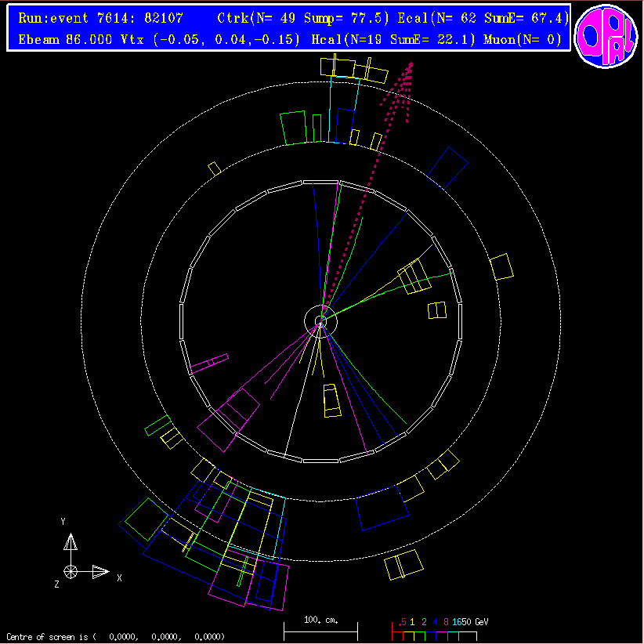The height and width of the screenshot is (644, 644).
Task: Click the 100 cm scale bar
Action: click(320, 628)
